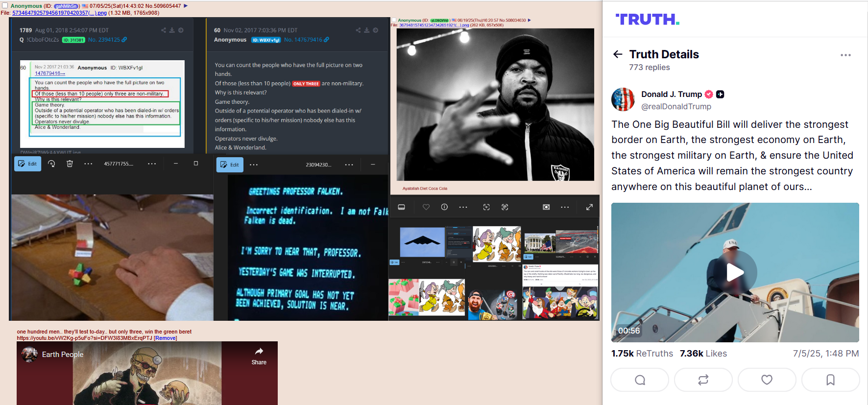Click the blue ID: WBXFv1gl badge
The image size is (868, 405).
266,40
